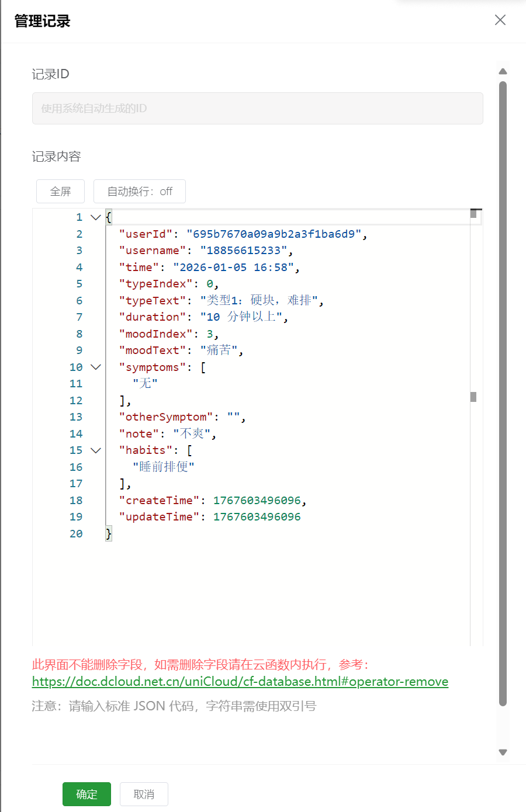Click the userId value "695b7670a09a9b2a3f1ba6d9"
The height and width of the screenshot is (812, 526).
click(274, 234)
